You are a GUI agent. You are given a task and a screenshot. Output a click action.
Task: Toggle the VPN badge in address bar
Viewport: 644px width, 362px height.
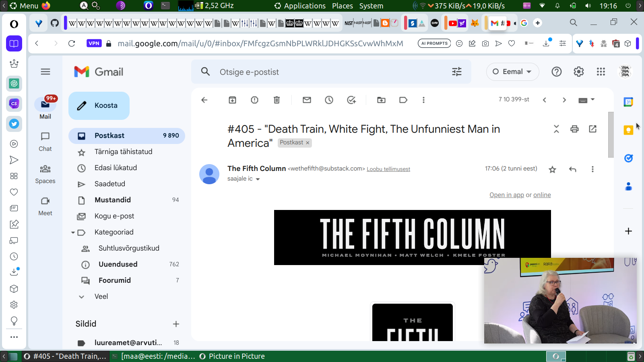coord(94,43)
